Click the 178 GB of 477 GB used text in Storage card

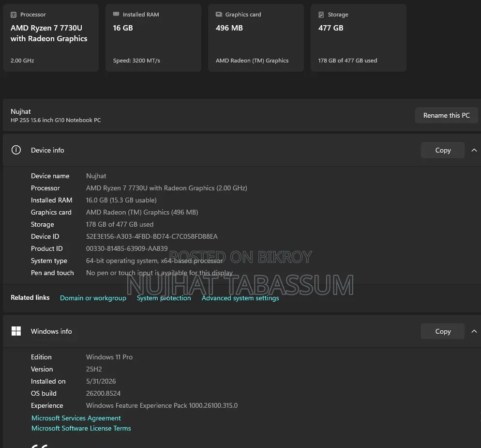tap(347, 61)
